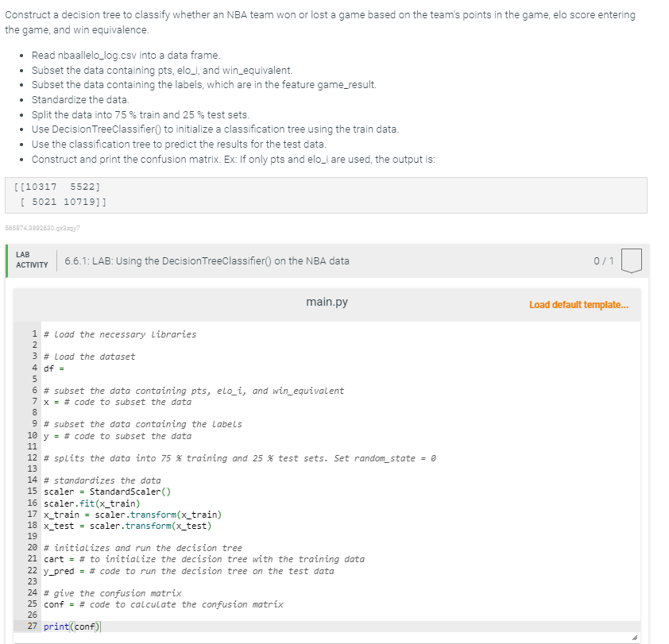
Task: Click the bullet 'Standardize the data.'
Action: click(80, 100)
